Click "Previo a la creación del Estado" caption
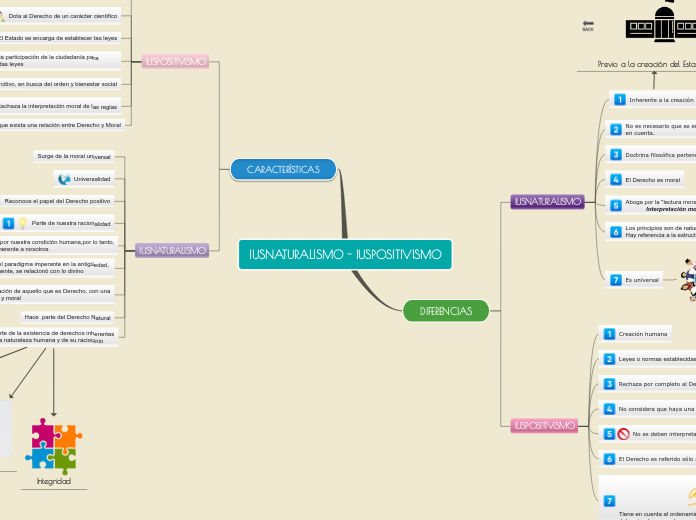This screenshot has height=520, width=696. [647, 64]
